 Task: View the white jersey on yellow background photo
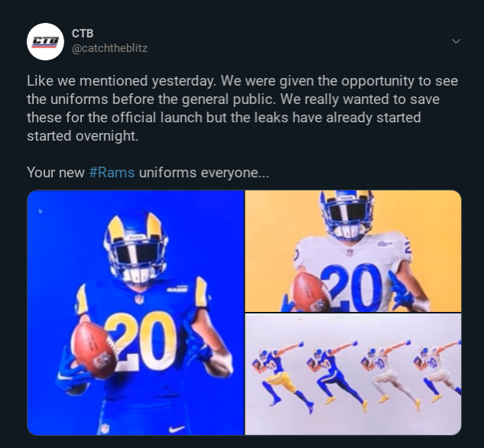(x=353, y=252)
